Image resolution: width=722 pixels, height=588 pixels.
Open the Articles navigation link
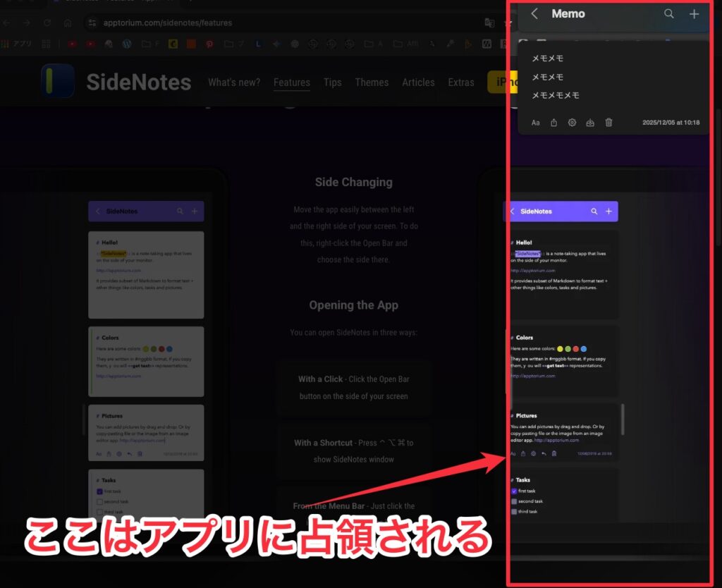click(418, 82)
